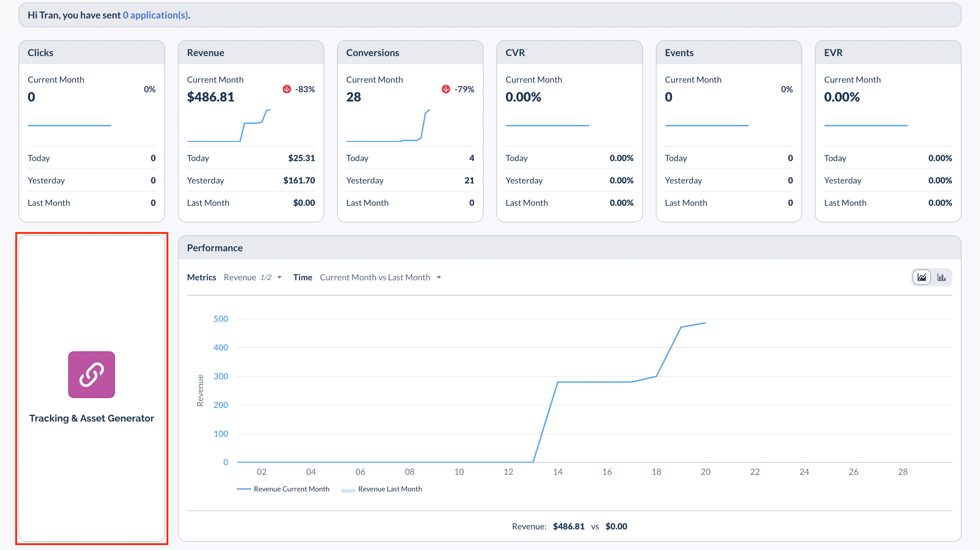Switch to line chart view
980x550 pixels.
[x=921, y=277]
